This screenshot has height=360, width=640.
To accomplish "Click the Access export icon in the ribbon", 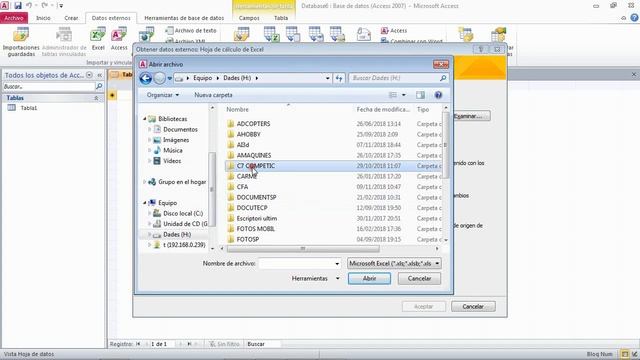I will click(394, 31).
